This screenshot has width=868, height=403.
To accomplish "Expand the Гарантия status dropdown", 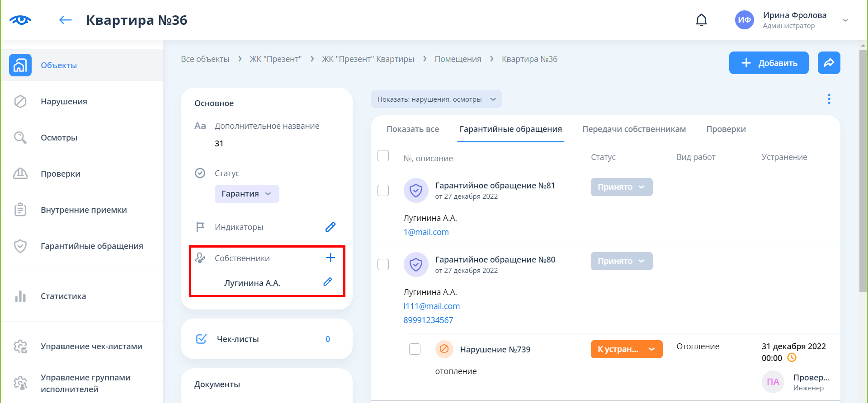I will pos(247,194).
